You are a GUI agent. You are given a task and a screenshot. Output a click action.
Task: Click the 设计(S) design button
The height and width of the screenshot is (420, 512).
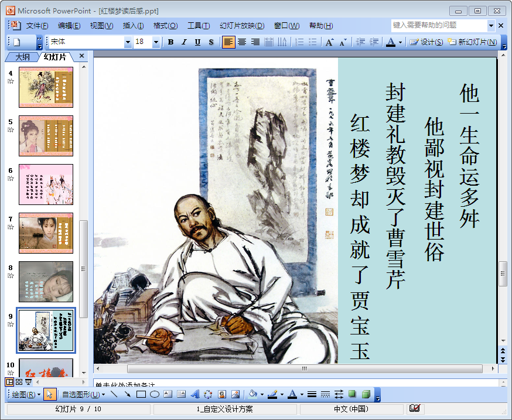tap(426, 42)
